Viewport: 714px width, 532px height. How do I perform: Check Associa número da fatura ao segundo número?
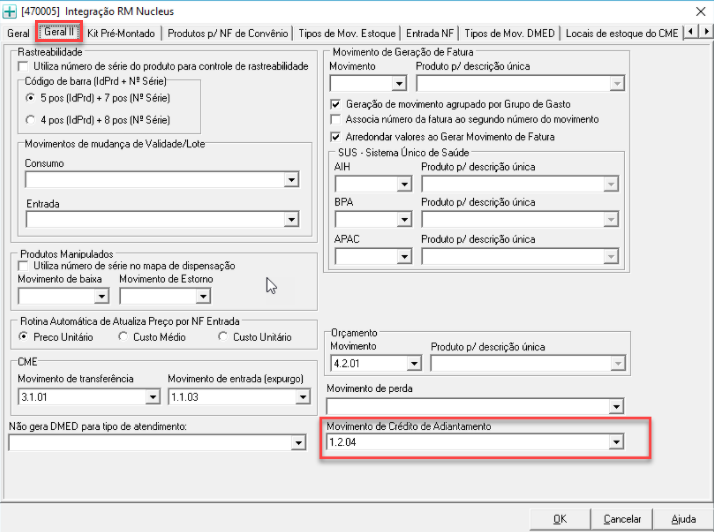coord(336,119)
